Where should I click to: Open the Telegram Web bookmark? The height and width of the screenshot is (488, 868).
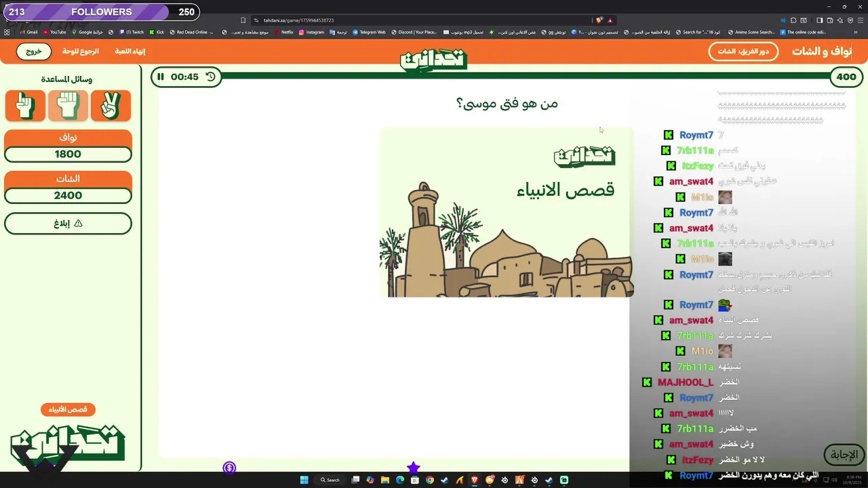(x=369, y=32)
